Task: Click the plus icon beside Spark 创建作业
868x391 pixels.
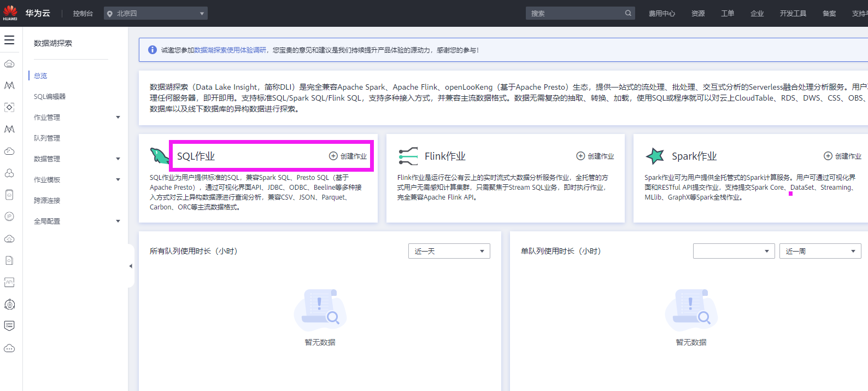Action: pos(828,156)
